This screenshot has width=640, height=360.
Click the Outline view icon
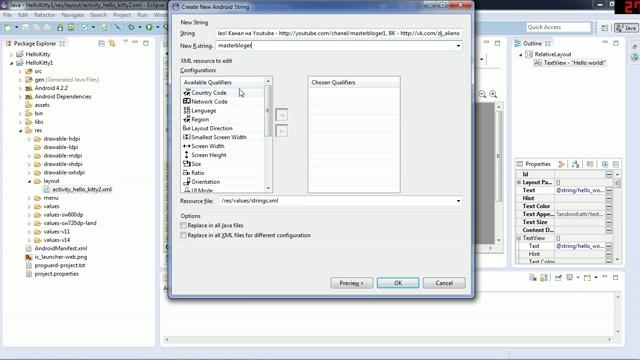[518, 43]
